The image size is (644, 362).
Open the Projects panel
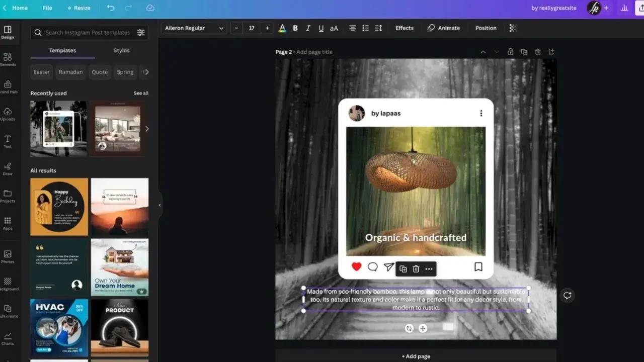(x=8, y=196)
